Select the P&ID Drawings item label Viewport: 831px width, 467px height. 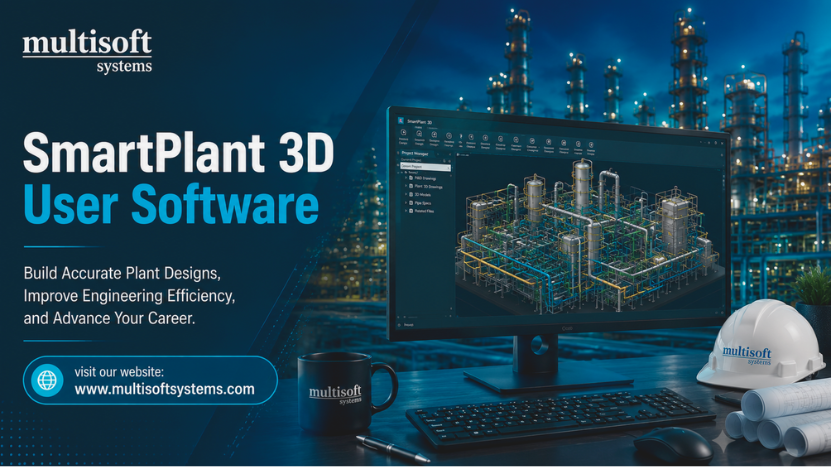(x=426, y=178)
